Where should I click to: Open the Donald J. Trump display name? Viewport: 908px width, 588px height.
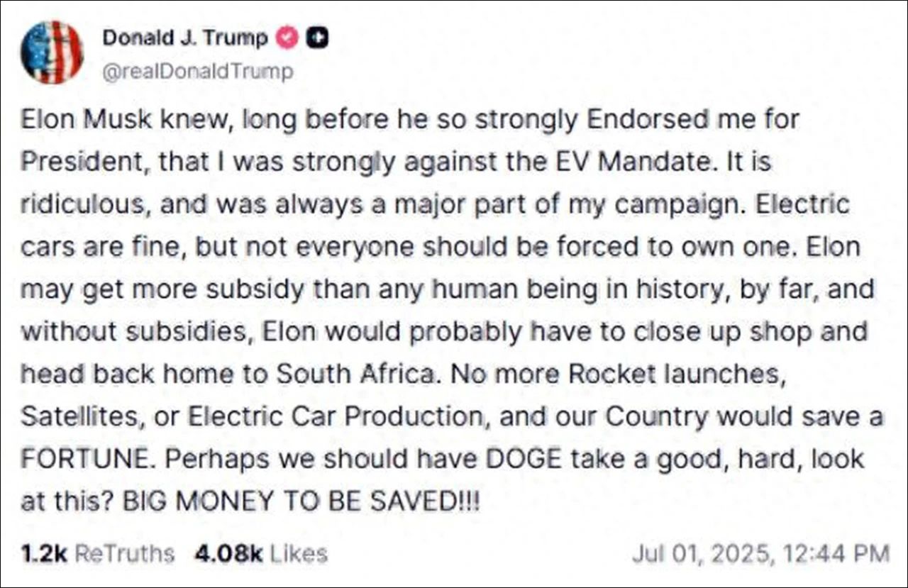[x=185, y=38]
